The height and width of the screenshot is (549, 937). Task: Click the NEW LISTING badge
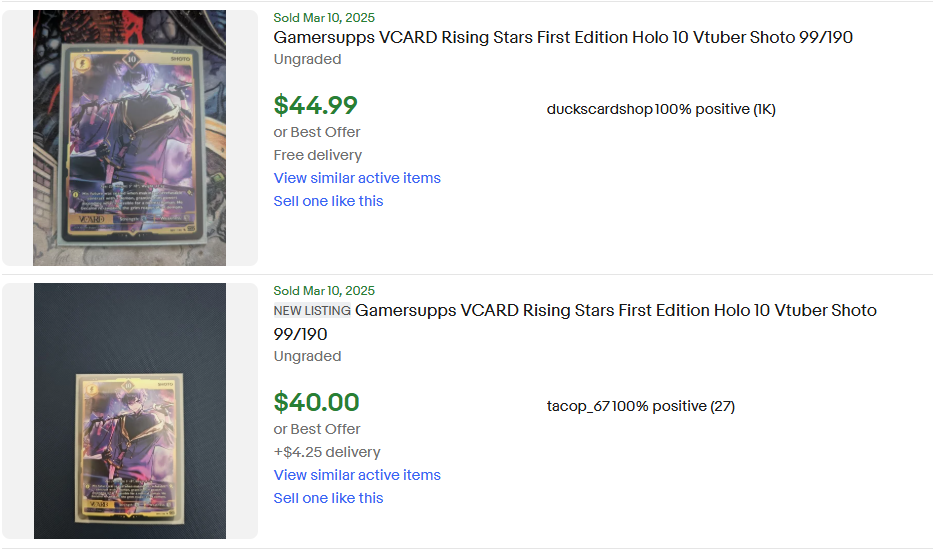312,311
